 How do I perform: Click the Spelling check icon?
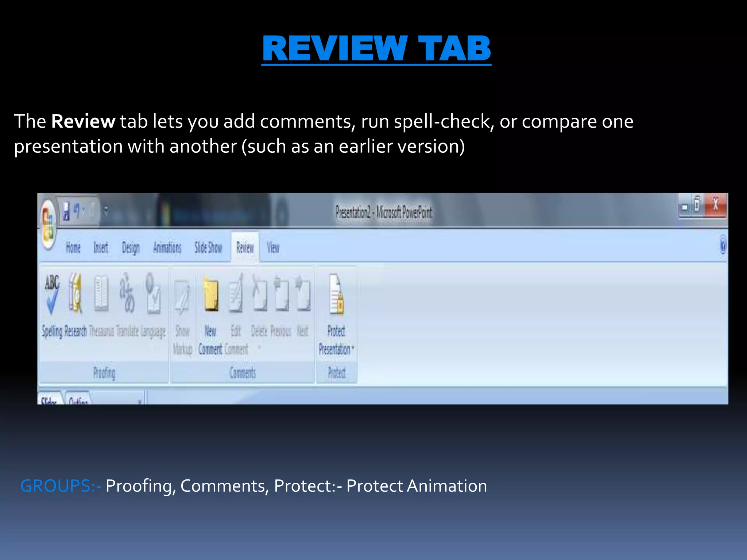(x=52, y=295)
